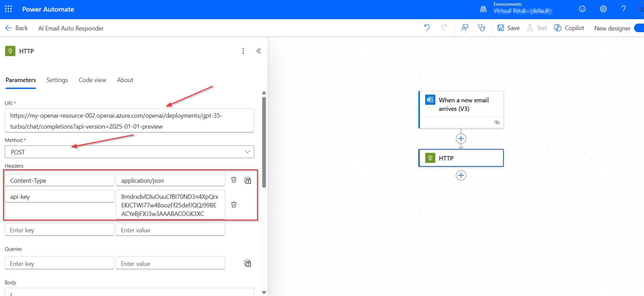Click the panel vertical scrollbar thumb
This screenshot has width=644, height=296.
point(264,142)
